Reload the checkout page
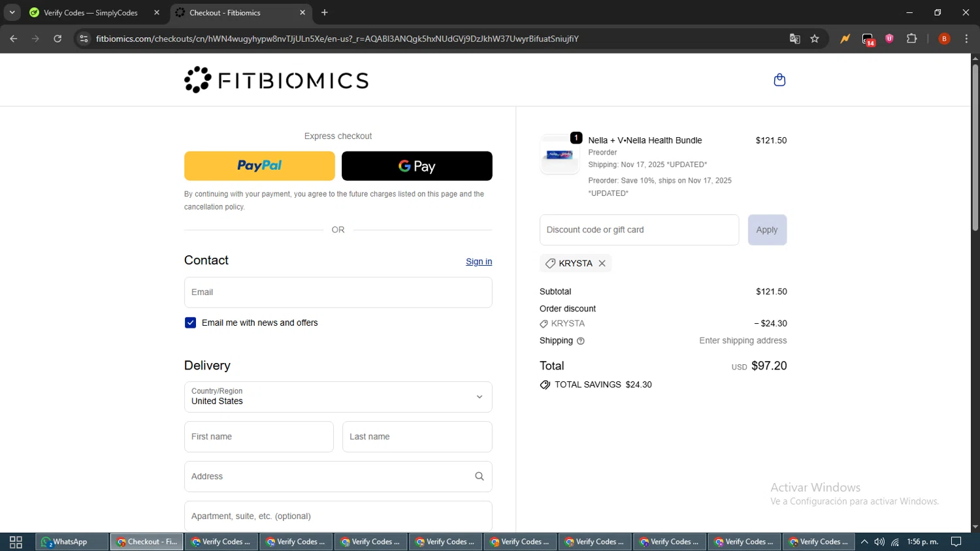The height and width of the screenshot is (551, 980). click(x=57, y=39)
